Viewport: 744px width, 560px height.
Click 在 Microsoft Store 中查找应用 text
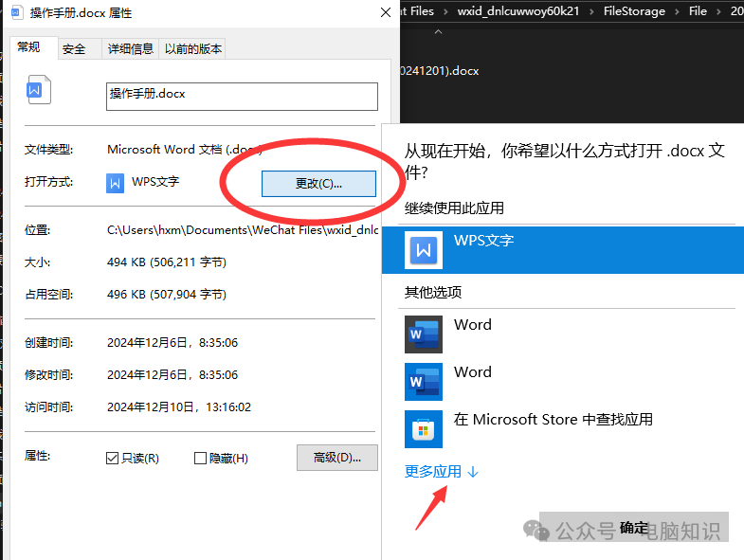point(553,420)
